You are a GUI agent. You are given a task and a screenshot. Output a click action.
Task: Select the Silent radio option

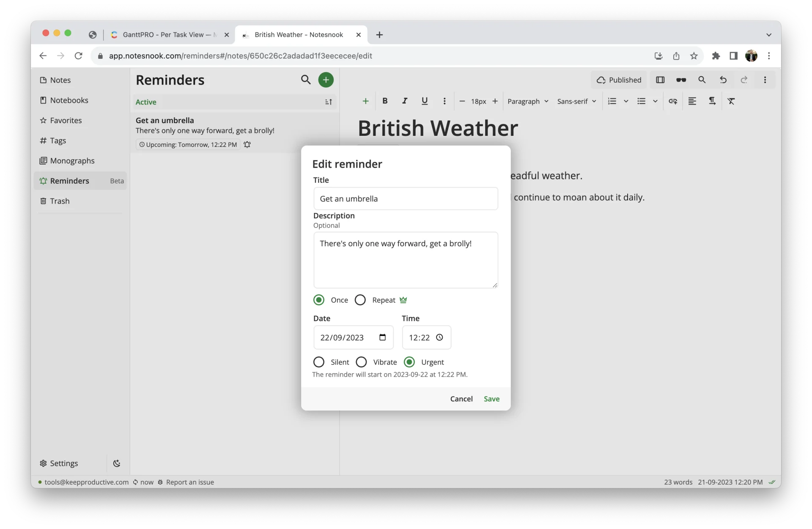point(319,362)
